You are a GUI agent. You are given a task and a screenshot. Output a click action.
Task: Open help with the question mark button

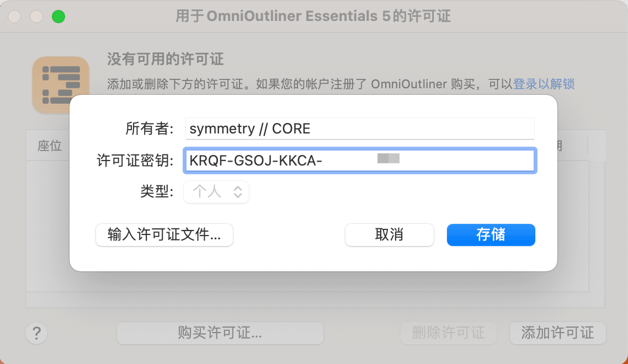coord(36,333)
